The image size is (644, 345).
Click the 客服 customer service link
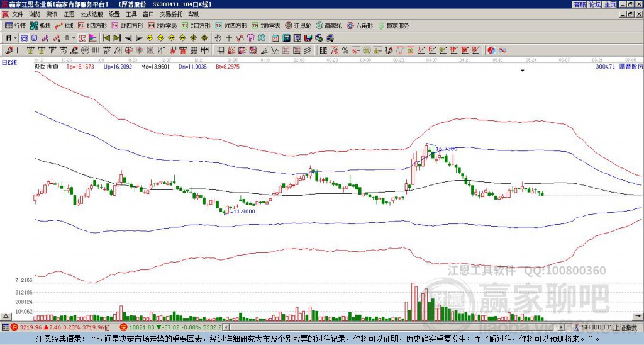579,4
